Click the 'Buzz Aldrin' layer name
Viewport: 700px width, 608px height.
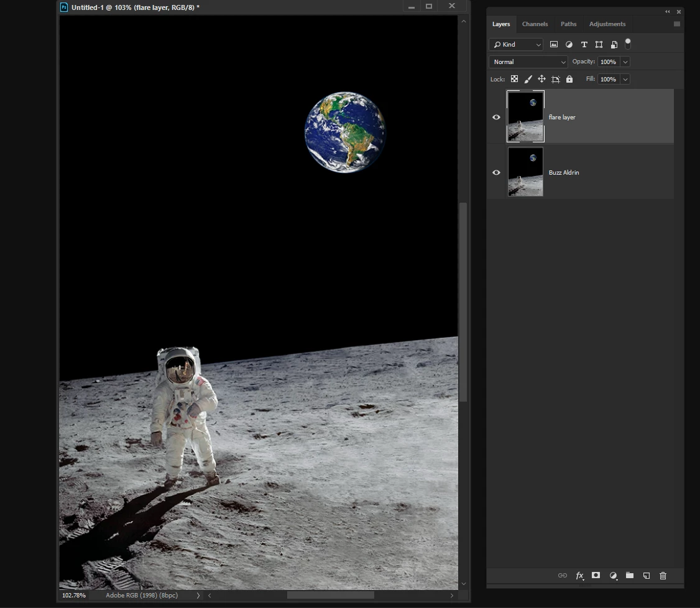(563, 172)
